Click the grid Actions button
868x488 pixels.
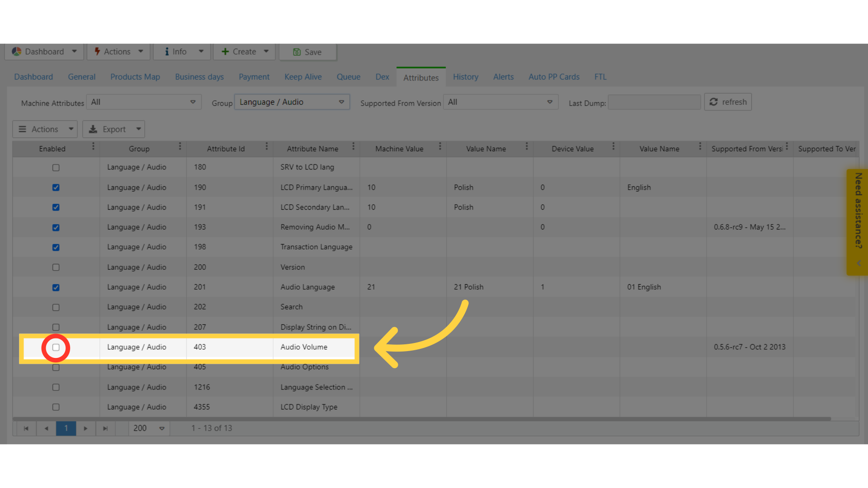click(x=45, y=129)
